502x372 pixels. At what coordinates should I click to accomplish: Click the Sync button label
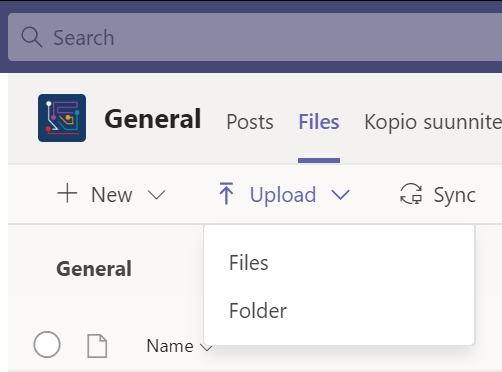coord(455,195)
